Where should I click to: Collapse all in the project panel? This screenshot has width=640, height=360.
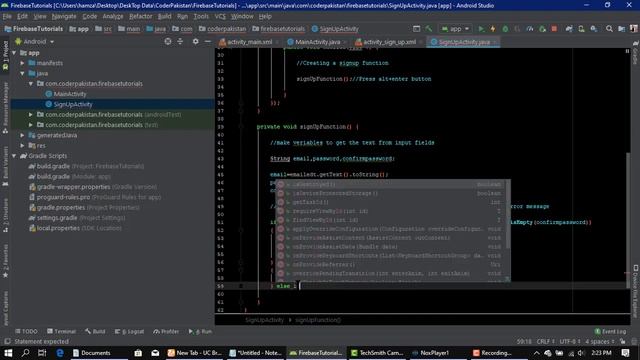180,42
